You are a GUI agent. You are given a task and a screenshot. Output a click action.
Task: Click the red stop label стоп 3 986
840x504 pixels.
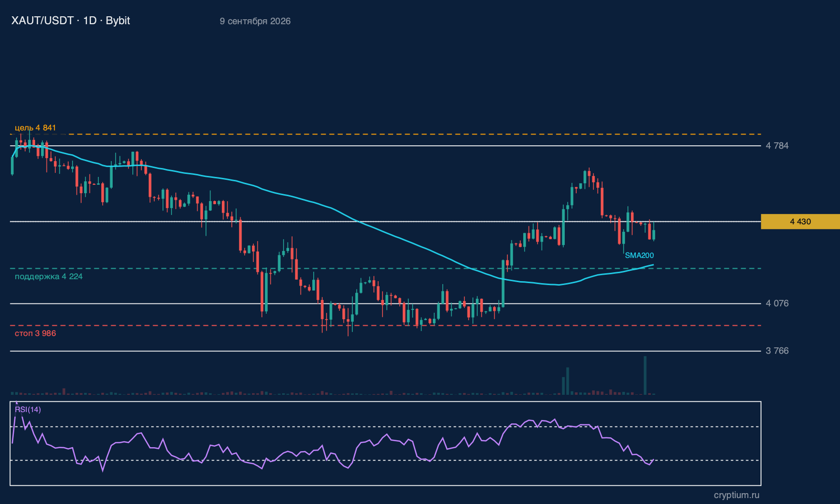pos(36,334)
